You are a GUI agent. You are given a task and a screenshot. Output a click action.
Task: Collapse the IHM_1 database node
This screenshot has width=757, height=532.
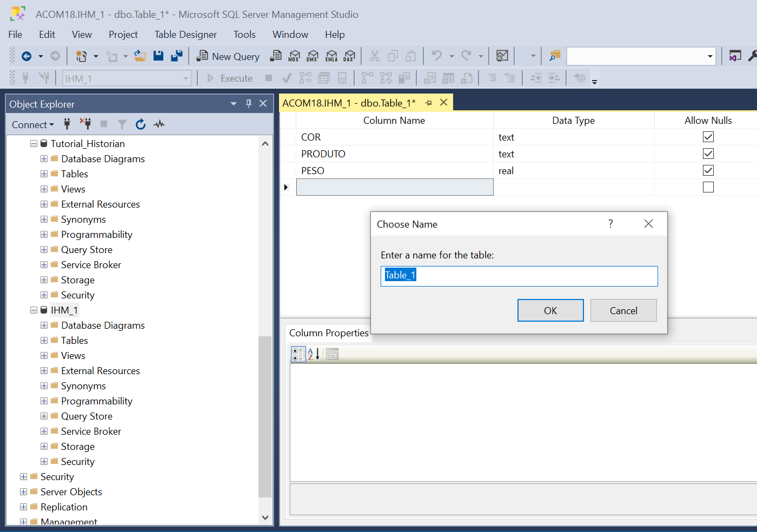[34, 310]
